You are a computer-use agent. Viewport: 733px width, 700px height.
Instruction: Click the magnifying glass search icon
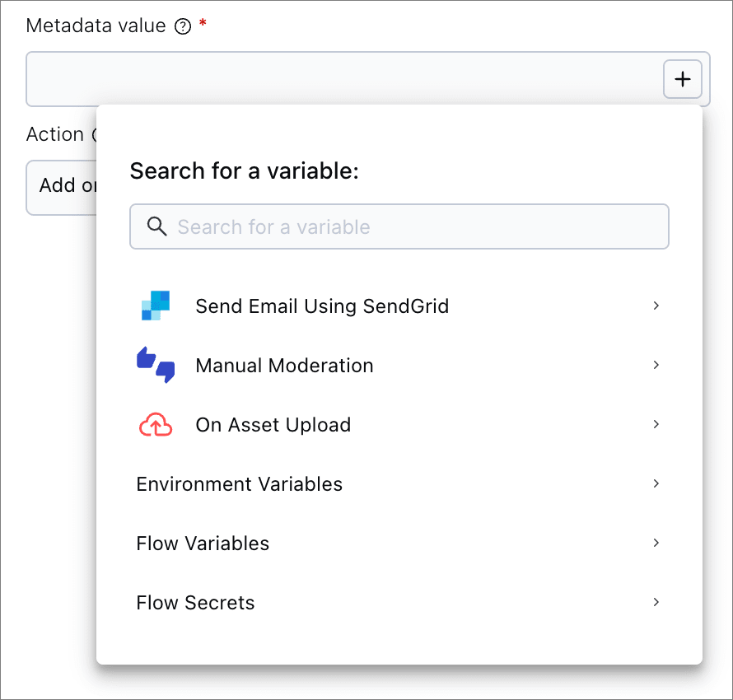coord(156,226)
